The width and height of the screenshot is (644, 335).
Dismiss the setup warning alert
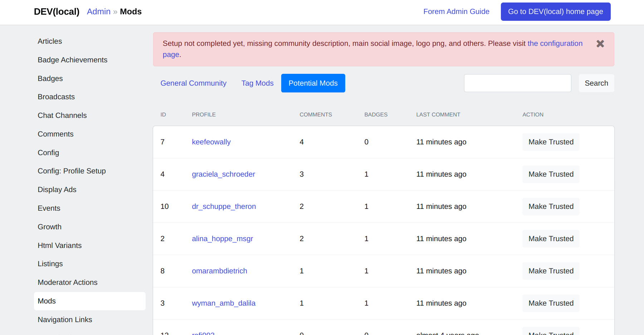click(x=600, y=43)
